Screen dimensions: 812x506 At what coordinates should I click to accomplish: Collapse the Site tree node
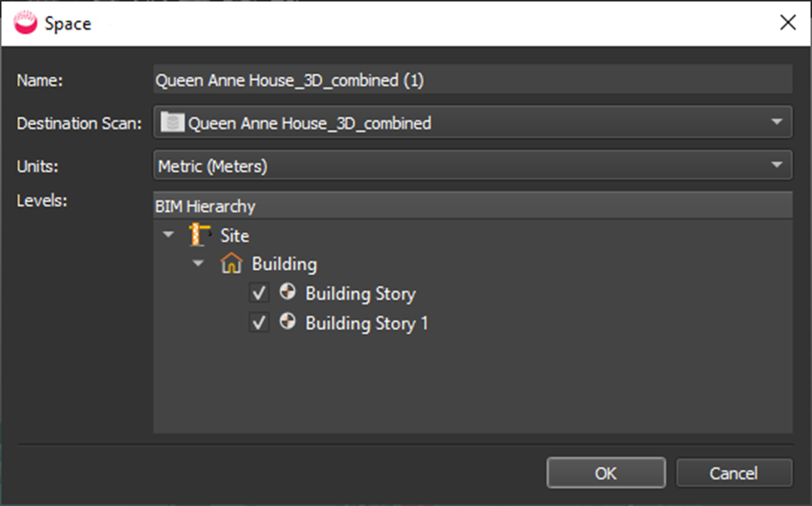point(168,235)
